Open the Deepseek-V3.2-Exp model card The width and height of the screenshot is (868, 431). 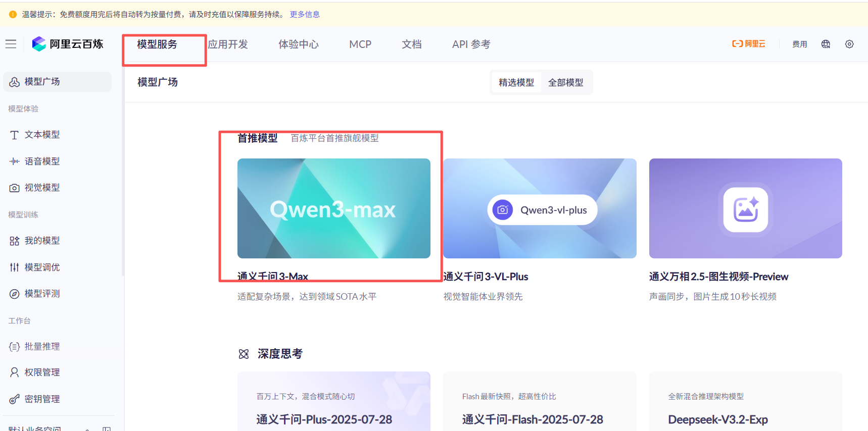[x=746, y=402]
